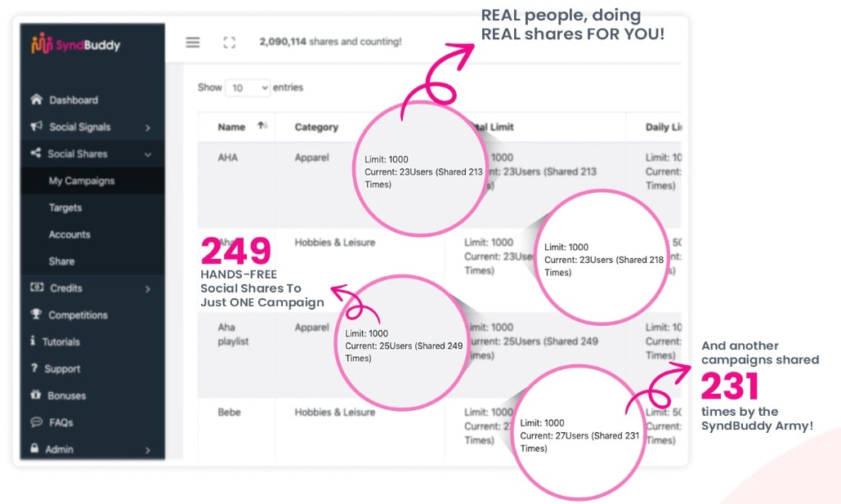
Task: Expand the Admin submenu chevron
Action: click(x=148, y=449)
